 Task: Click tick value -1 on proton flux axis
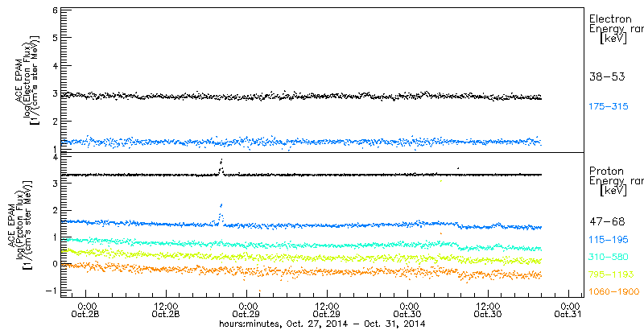pyautogui.click(x=50, y=291)
